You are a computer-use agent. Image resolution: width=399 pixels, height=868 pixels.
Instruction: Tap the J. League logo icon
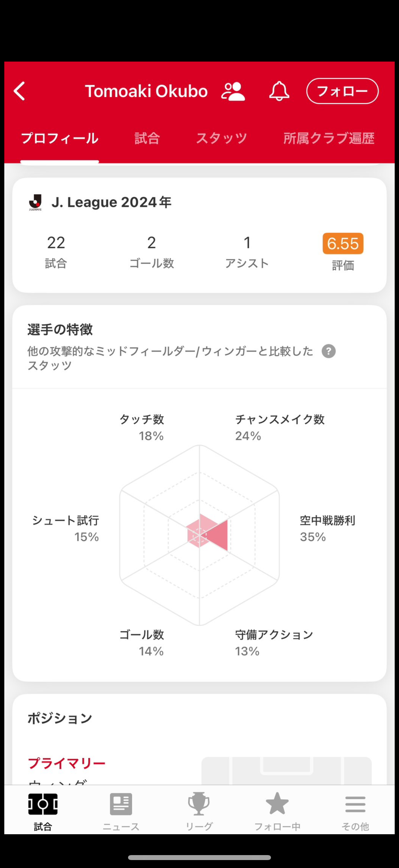click(35, 202)
